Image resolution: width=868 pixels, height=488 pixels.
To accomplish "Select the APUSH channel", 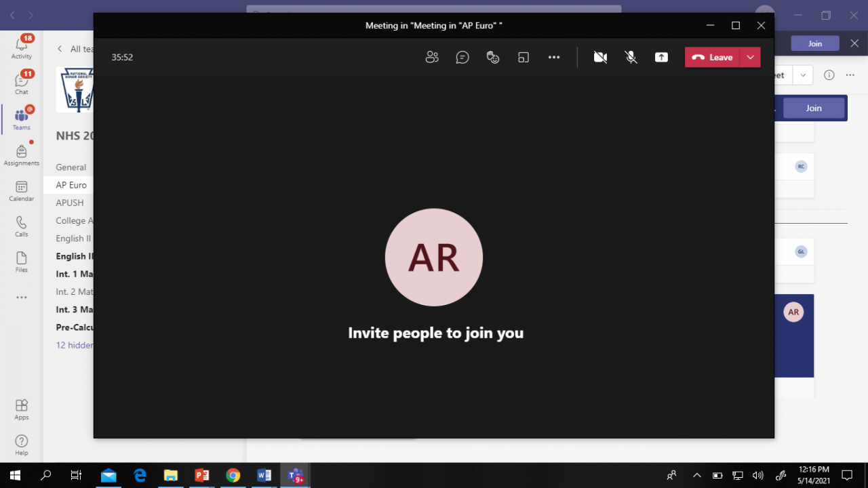I will click(x=70, y=203).
